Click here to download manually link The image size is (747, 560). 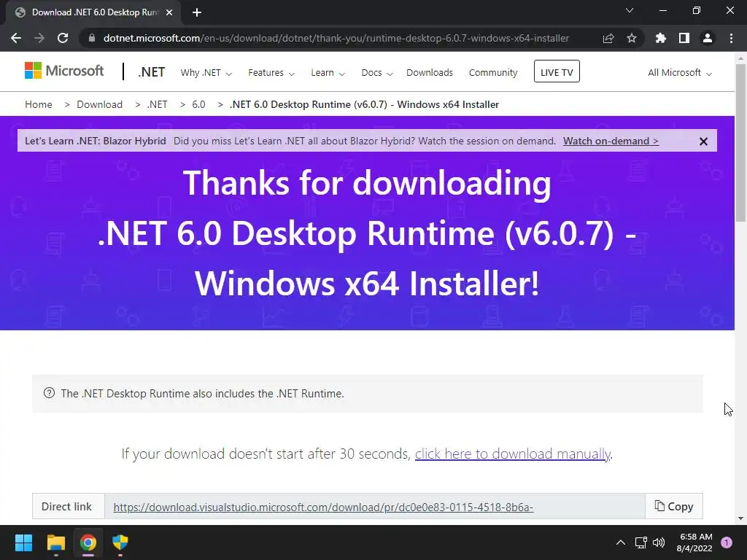513,454
